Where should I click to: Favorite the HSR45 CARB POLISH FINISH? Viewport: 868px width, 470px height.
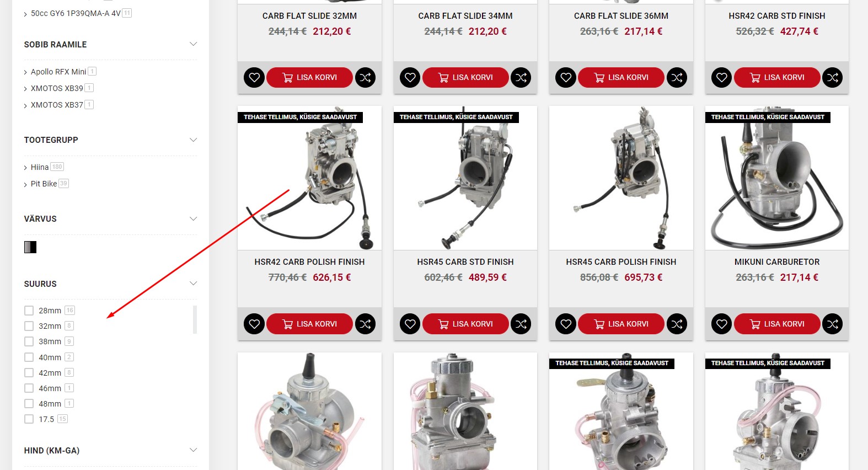(x=566, y=324)
